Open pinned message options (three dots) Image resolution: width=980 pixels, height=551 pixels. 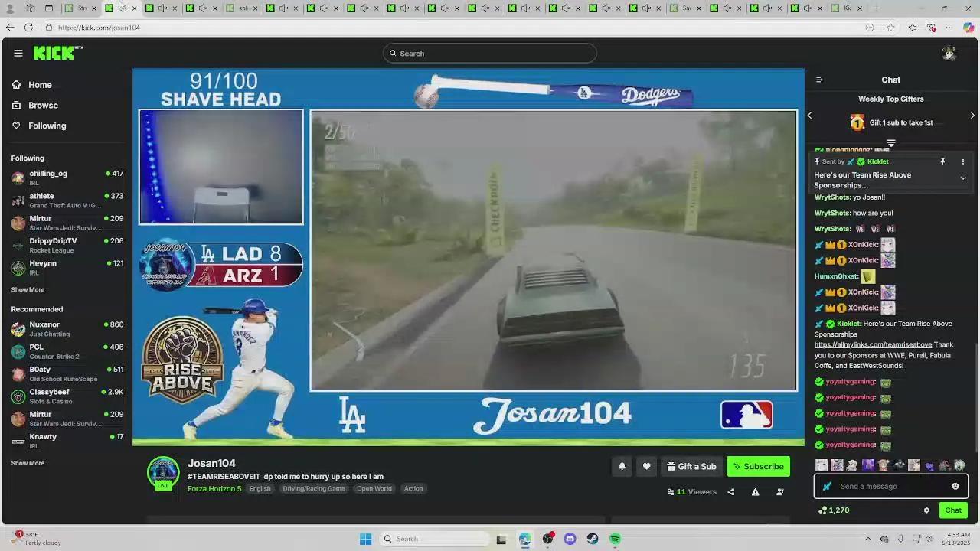(963, 161)
